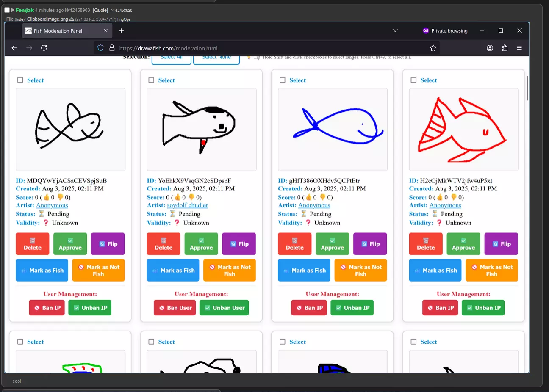Mark MDQYwYjACSaCEVSpjSuB as Not Fish
This screenshot has width=549, height=392.
[x=98, y=270]
